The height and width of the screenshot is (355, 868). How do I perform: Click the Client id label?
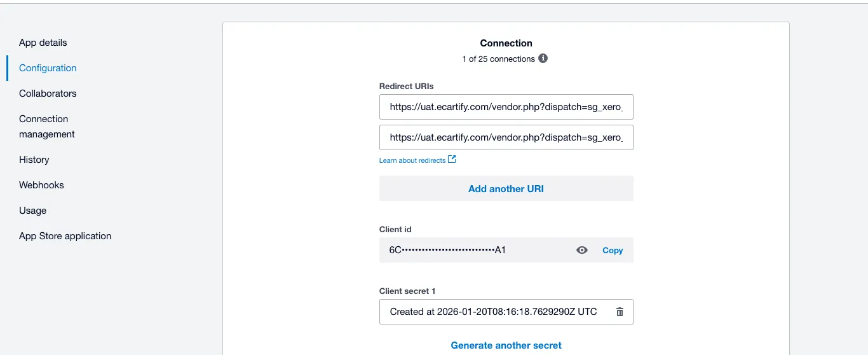[396, 229]
